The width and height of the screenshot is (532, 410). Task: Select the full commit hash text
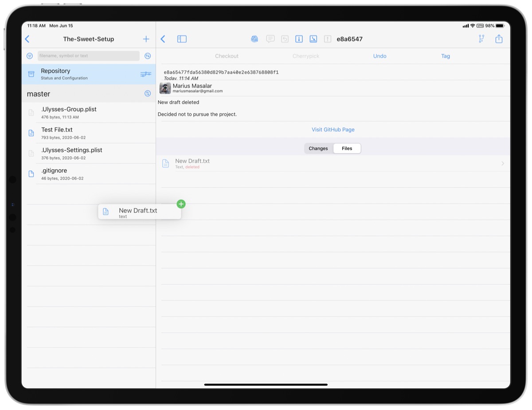221,72
